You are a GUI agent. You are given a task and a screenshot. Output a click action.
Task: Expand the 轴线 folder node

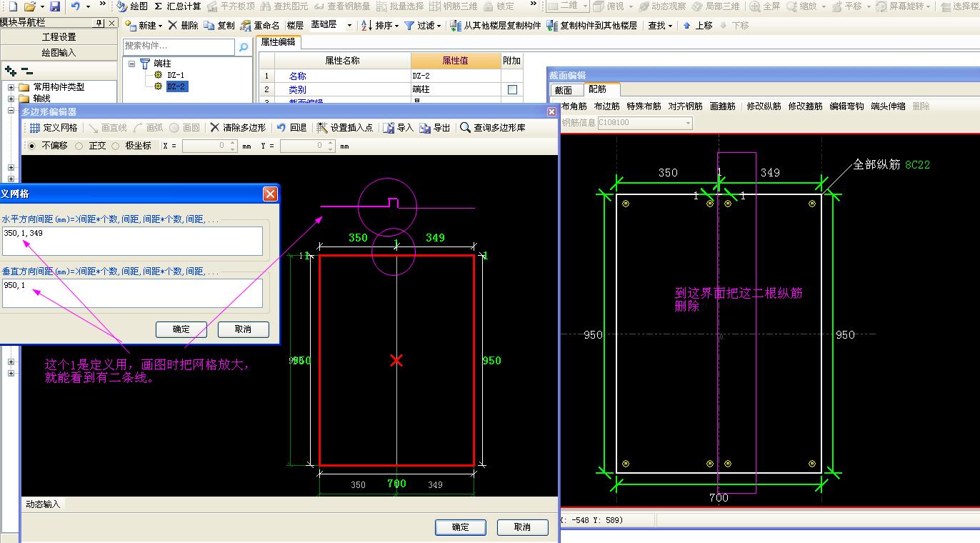coord(11,99)
